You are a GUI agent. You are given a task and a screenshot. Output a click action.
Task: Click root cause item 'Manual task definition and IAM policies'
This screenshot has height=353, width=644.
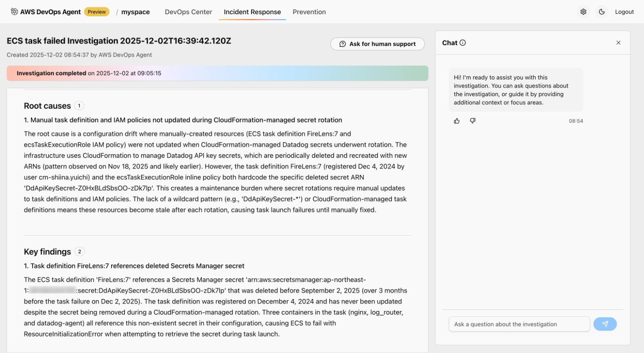pos(183,120)
